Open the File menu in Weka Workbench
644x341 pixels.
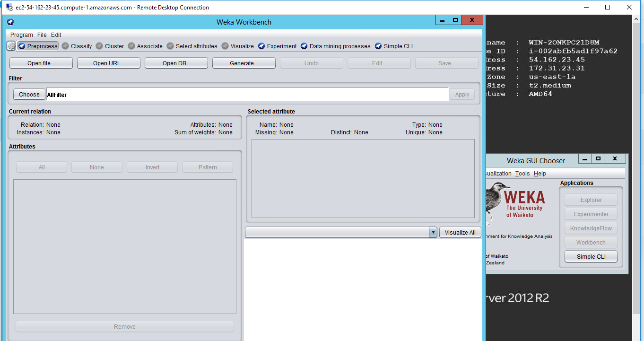pos(42,35)
